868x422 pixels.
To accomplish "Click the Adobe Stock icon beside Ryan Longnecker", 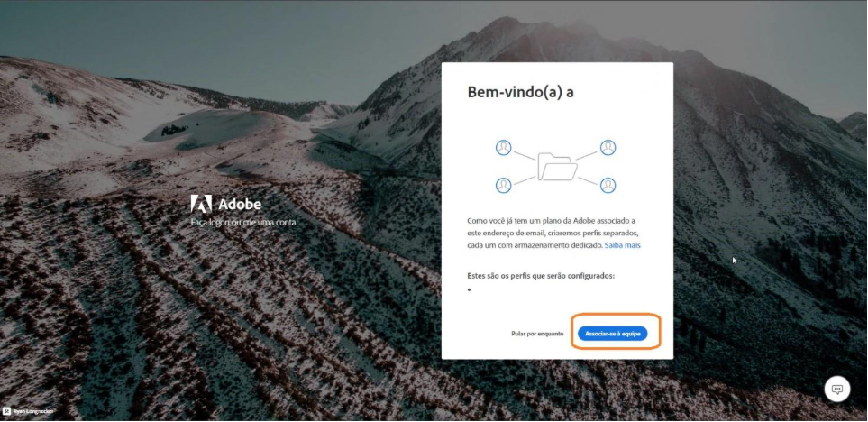I will [6, 411].
